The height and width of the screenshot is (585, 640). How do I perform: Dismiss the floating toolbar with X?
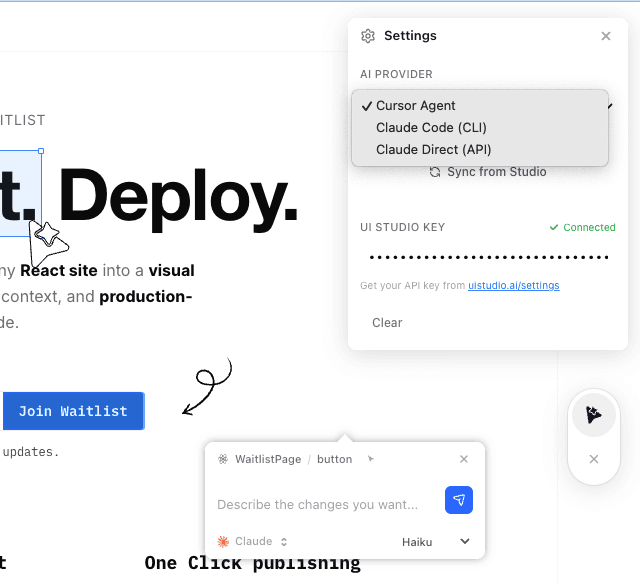point(594,459)
